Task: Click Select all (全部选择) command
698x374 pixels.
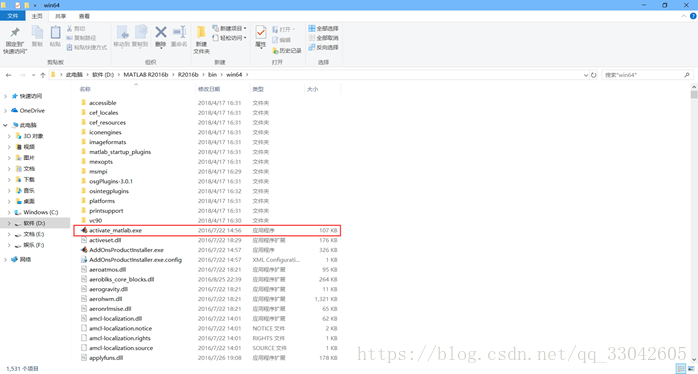Action: click(x=324, y=28)
